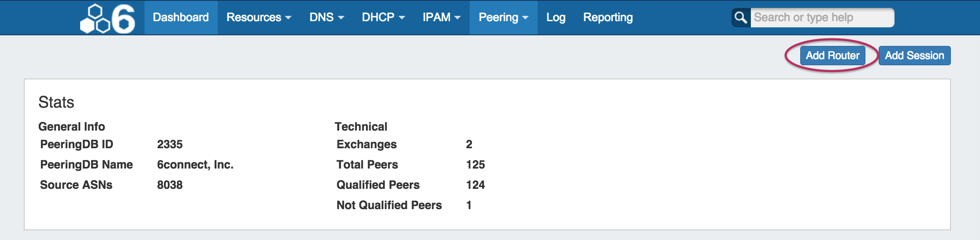Click the magnifying glass search icon
The image size is (980, 240).
click(741, 18)
